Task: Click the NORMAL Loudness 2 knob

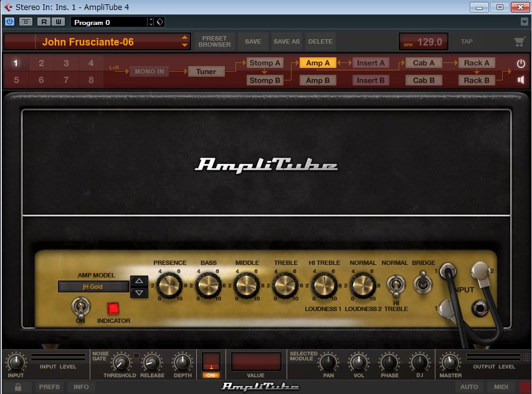Action: click(x=363, y=286)
